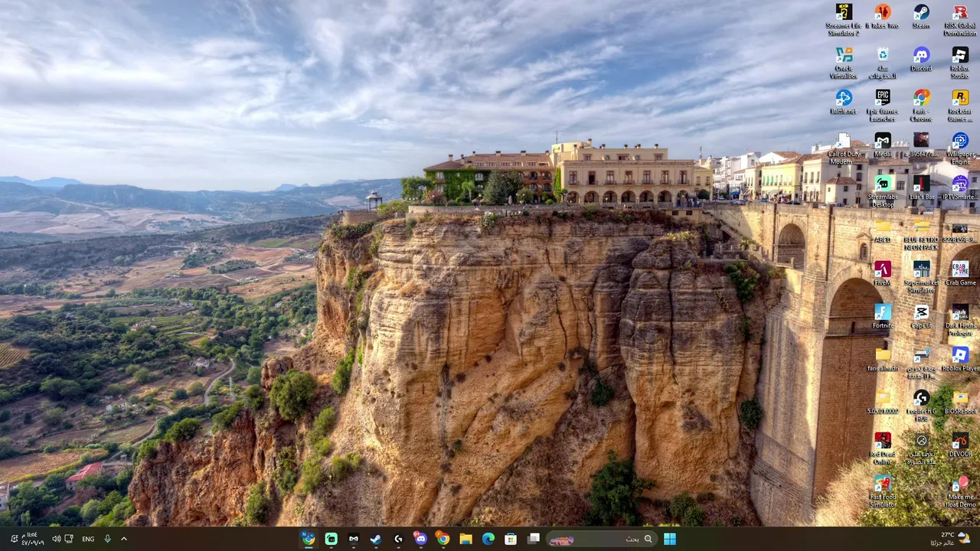Open Steam from the taskbar

pos(376,539)
